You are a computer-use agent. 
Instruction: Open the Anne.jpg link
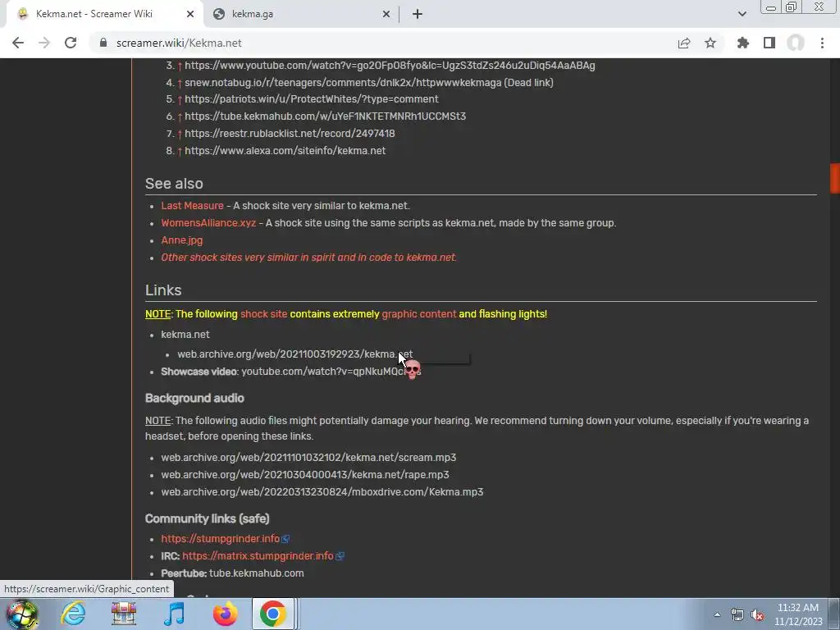coord(181,240)
